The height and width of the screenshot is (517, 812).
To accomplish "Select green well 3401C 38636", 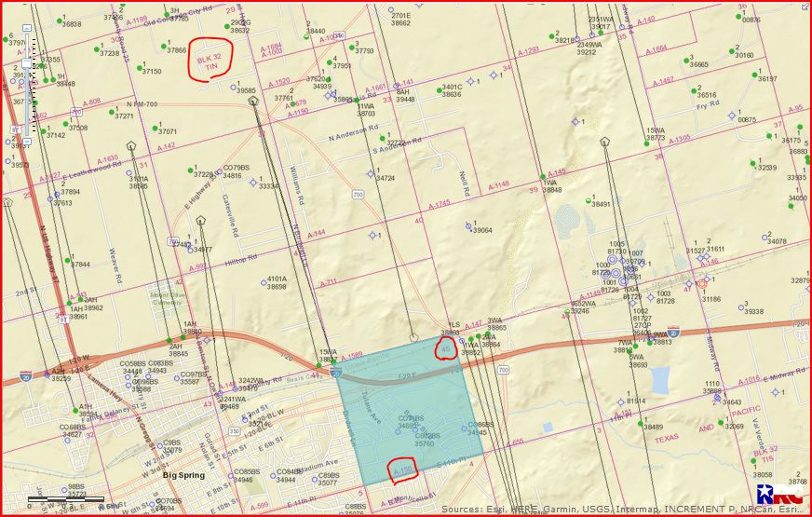I will (x=439, y=90).
